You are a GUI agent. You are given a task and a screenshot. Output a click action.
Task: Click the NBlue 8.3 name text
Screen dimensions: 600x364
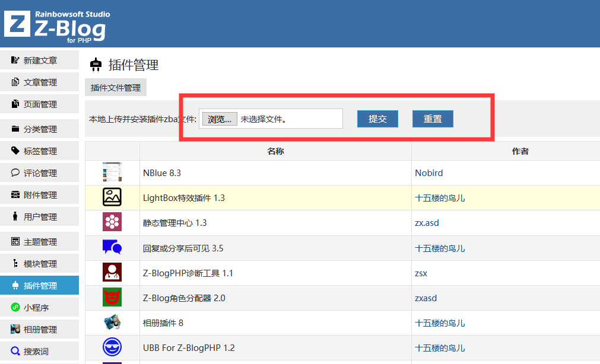[162, 173]
